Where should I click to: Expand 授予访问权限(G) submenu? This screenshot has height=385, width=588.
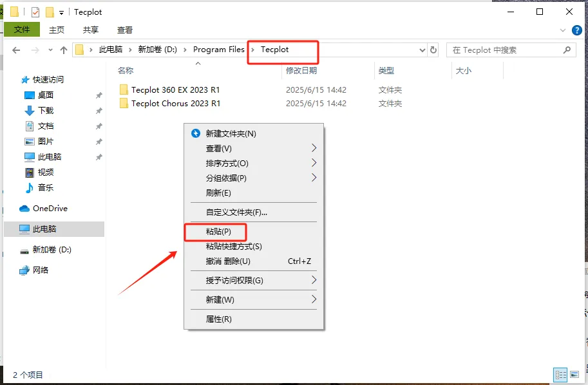click(254, 281)
